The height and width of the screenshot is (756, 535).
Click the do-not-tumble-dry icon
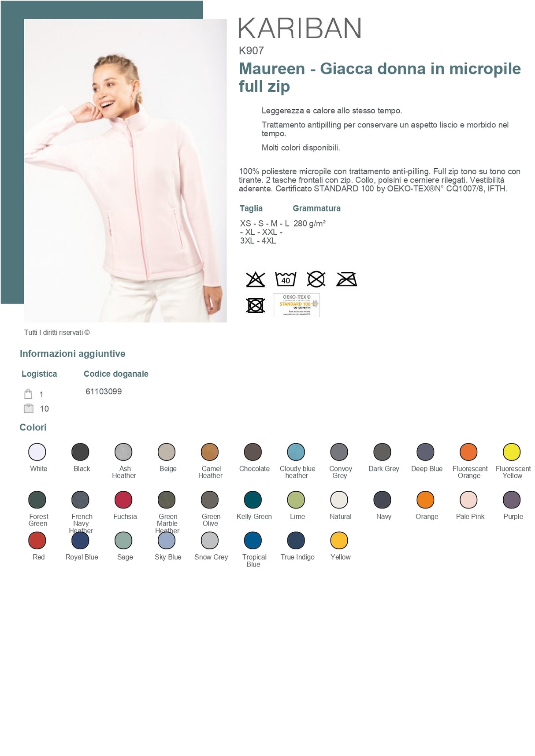256,305
